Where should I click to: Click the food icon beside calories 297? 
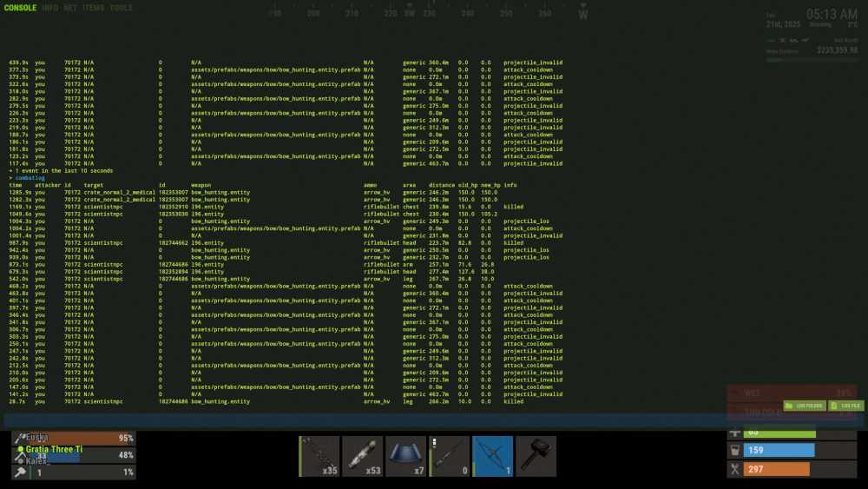click(x=735, y=469)
